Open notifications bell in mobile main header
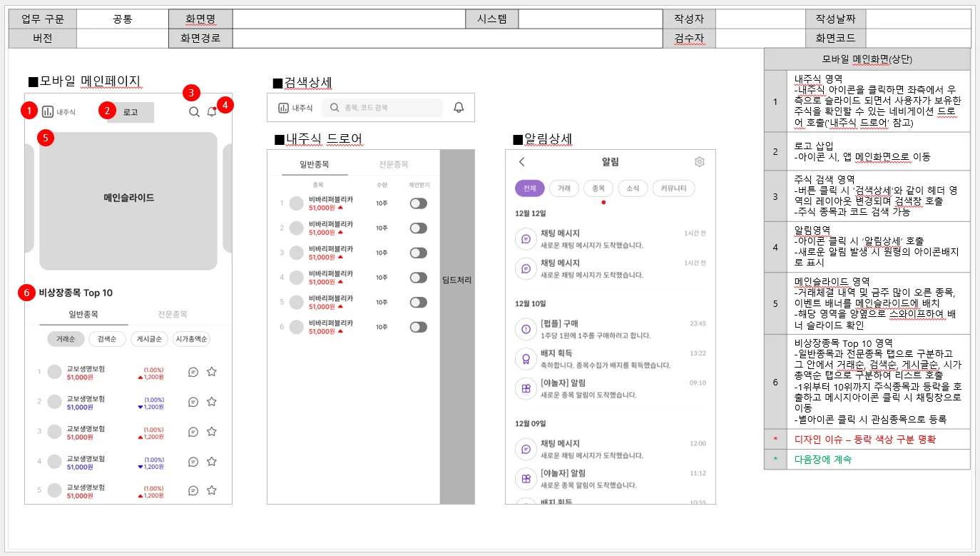The width and height of the screenshot is (980, 556). pos(212,111)
